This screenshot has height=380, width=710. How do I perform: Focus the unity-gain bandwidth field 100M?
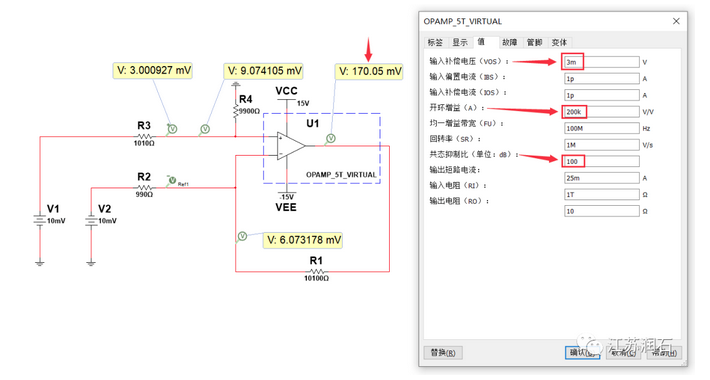coord(601,128)
